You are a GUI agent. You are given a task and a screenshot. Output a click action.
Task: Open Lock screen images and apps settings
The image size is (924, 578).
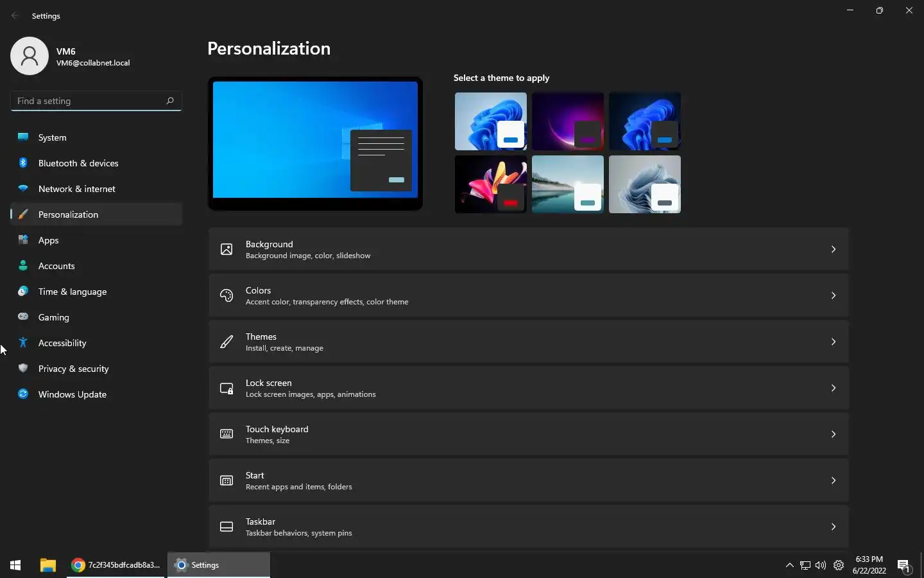529,388
